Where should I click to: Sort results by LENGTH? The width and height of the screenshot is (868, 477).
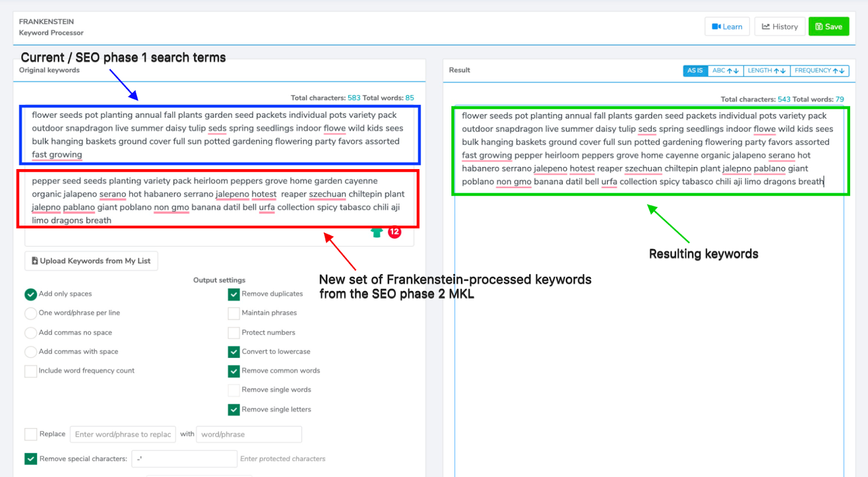pos(767,70)
